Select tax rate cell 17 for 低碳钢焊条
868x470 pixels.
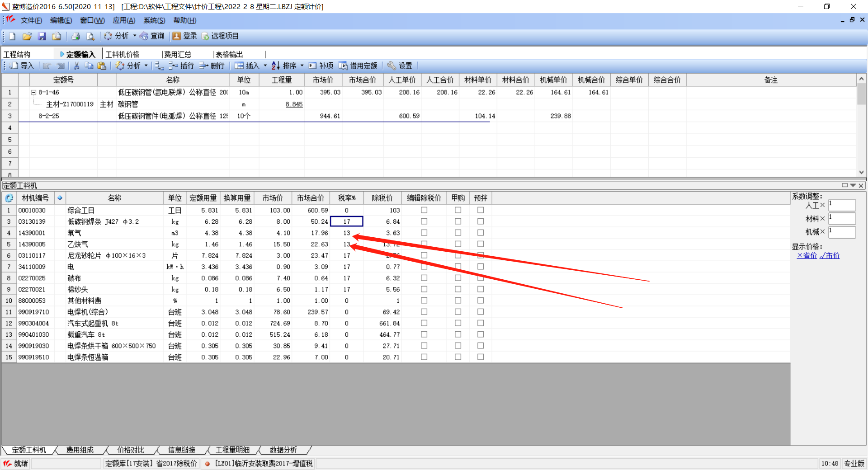click(347, 221)
